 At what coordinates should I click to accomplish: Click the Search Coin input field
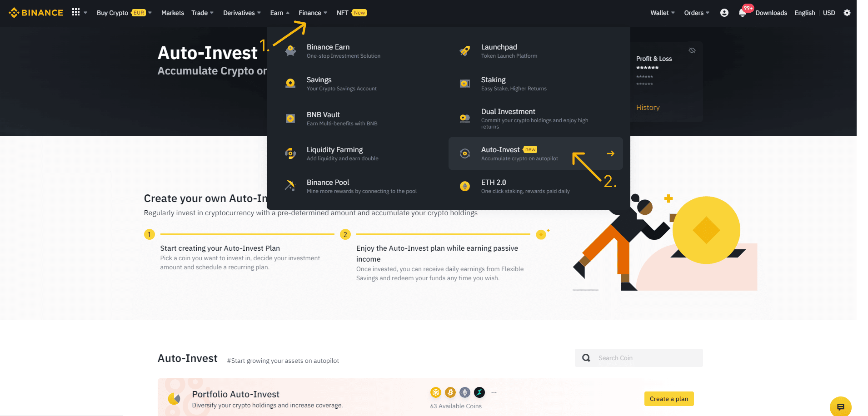tap(639, 358)
